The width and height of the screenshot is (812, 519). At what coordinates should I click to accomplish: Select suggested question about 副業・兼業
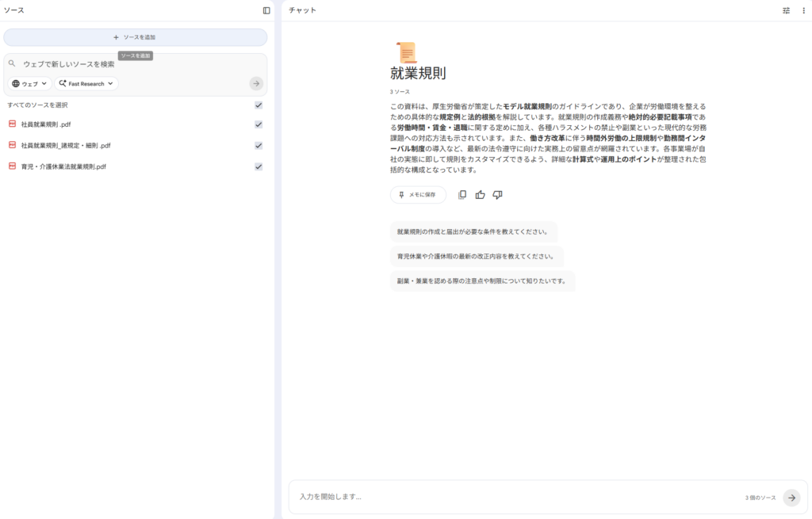click(x=481, y=280)
